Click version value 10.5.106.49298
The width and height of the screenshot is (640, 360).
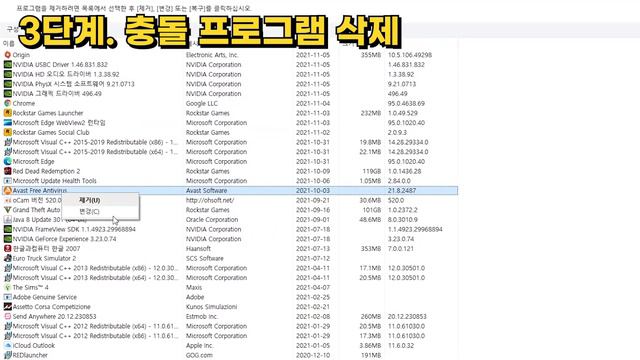[x=410, y=55]
